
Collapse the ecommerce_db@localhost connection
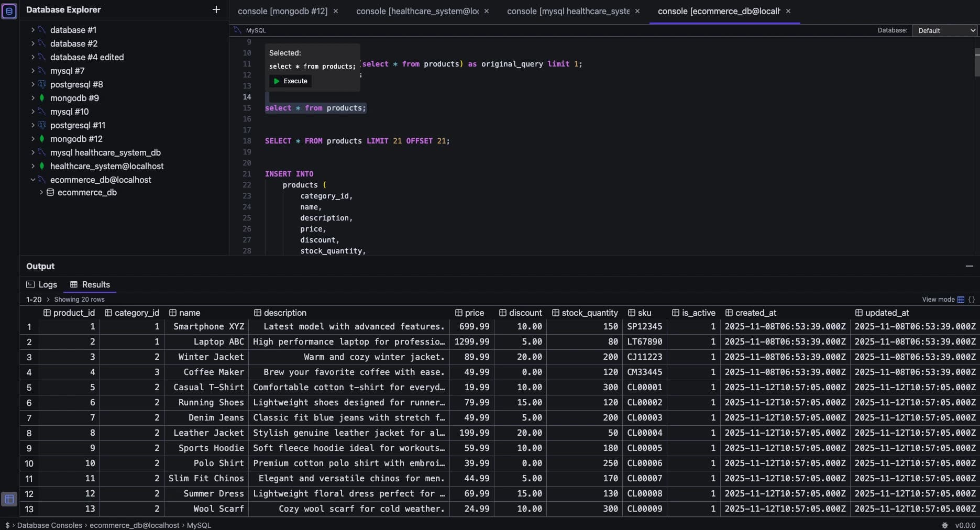(x=33, y=180)
